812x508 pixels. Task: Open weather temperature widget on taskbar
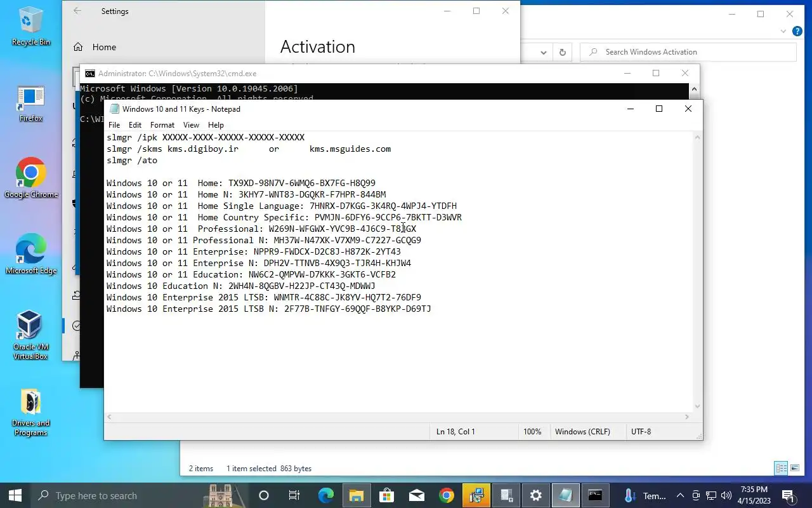click(646, 495)
